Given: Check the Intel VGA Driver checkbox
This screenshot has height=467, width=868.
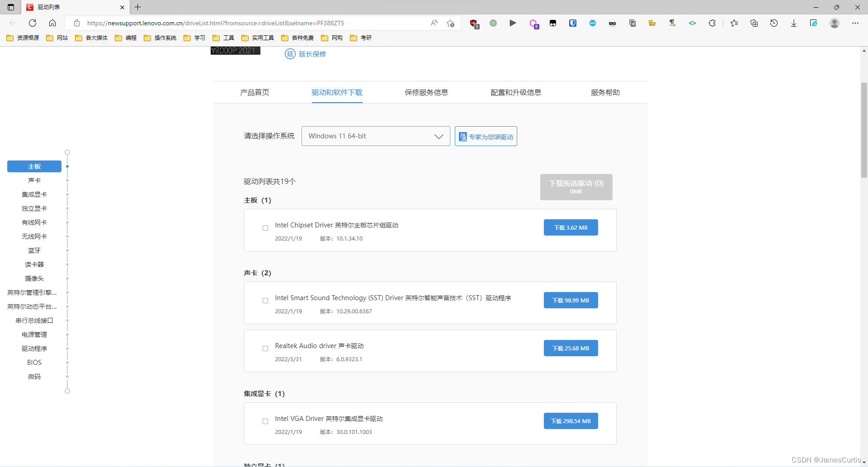Looking at the screenshot, I should 265,421.
